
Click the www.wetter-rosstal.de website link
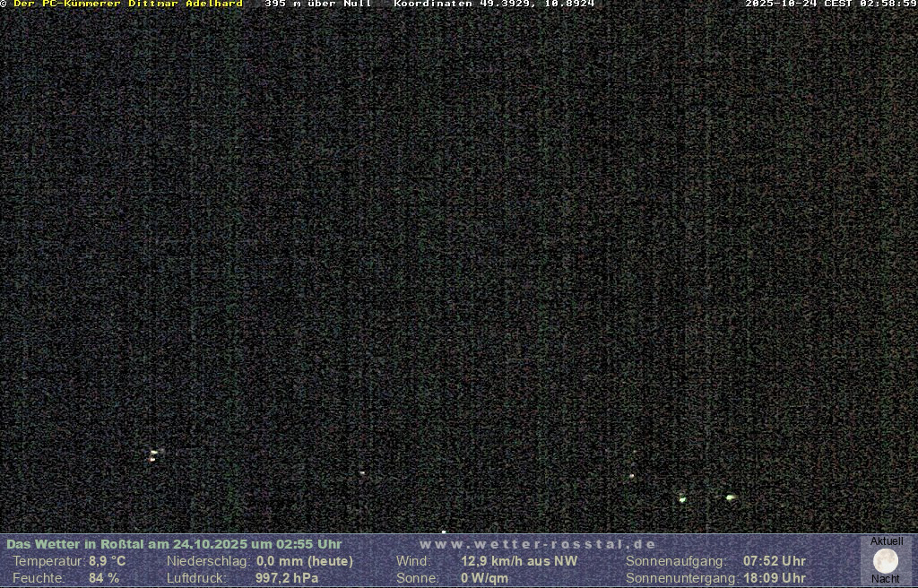click(538, 544)
